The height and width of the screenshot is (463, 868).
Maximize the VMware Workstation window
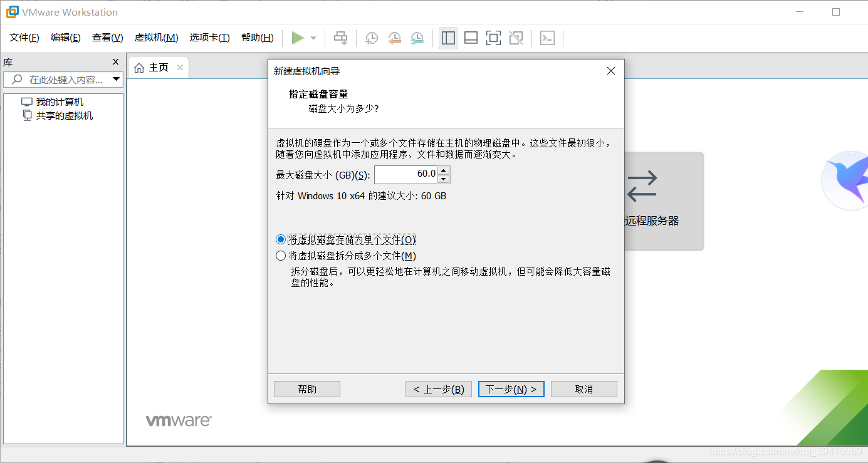click(835, 12)
